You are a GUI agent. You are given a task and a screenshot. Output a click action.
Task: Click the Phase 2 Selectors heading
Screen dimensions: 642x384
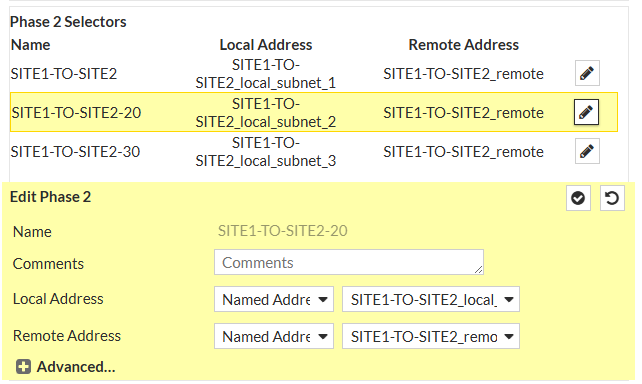pyautogui.click(x=68, y=22)
